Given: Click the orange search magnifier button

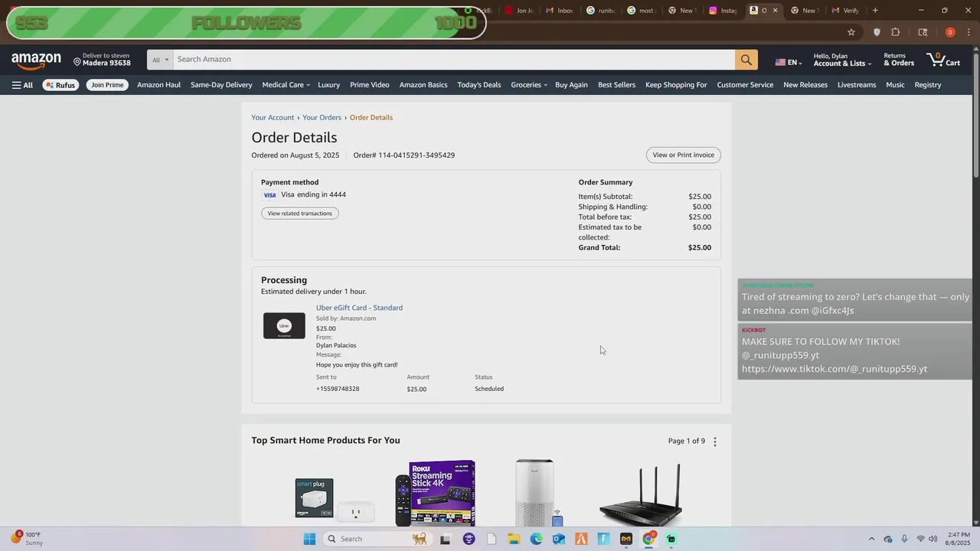Looking at the screenshot, I should click(x=746, y=60).
